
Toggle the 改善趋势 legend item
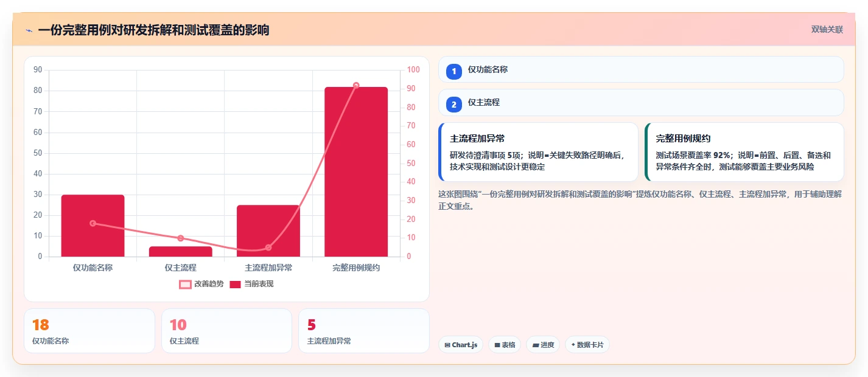pos(201,284)
